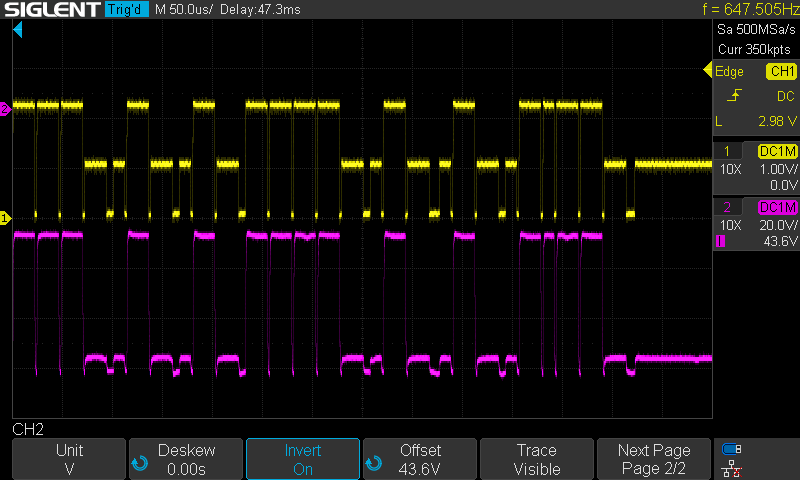Click the SIGLENT logo

(x=52, y=9)
